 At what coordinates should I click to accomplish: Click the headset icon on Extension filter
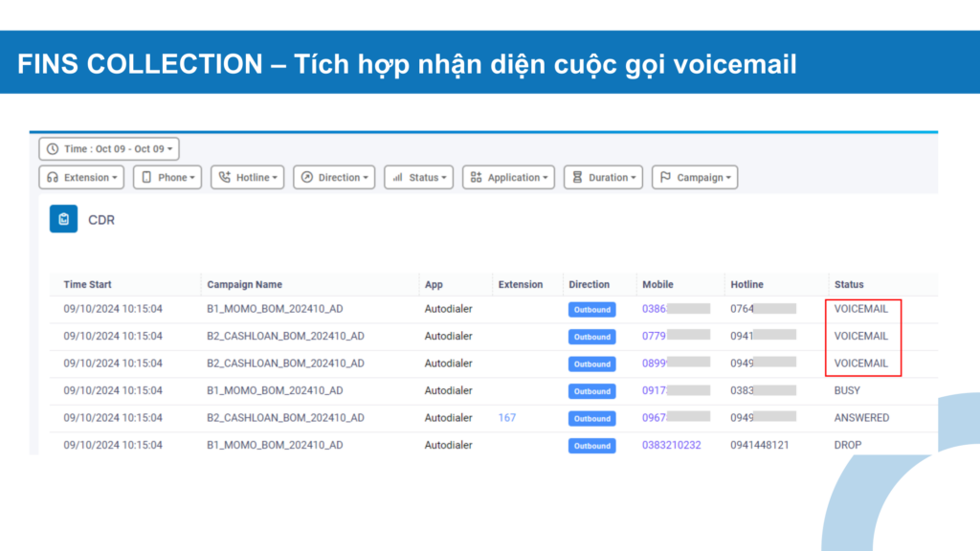pyautogui.click(x=53, y=178)
